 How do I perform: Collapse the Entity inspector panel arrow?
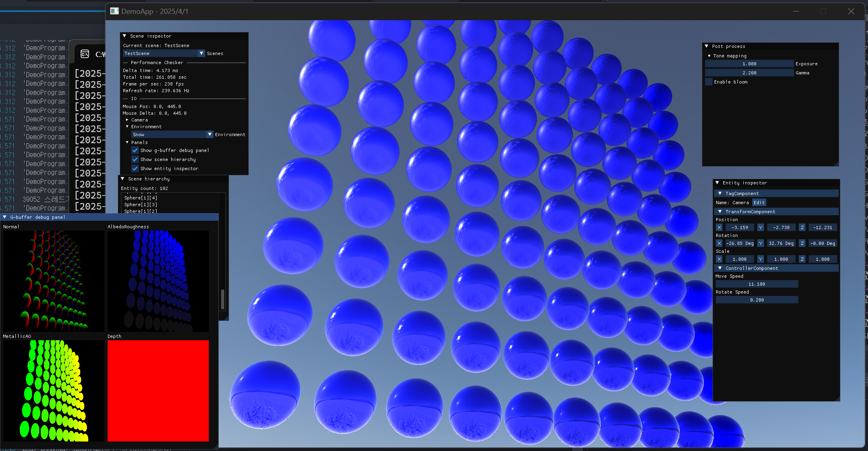click(x=717, y=183)
